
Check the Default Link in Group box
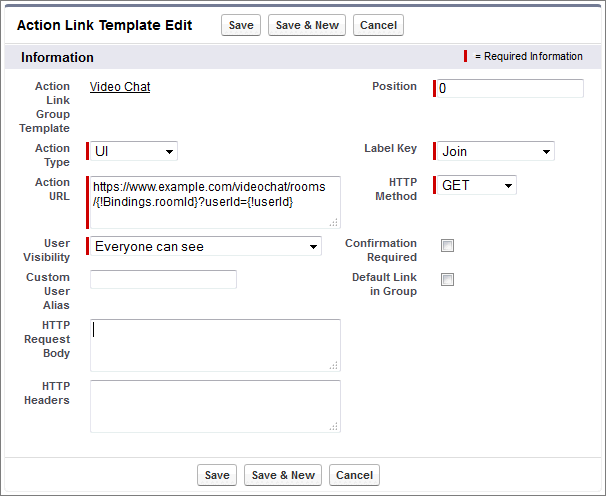click(447, 280)
